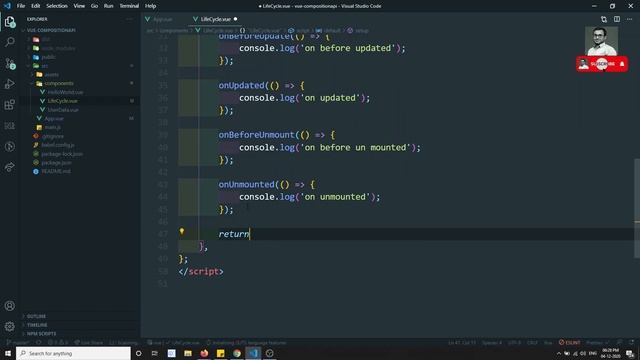Screen dimensions: 640x360
Task: Expand the TIMELINE section
Action: pyautogui.click(x=37, y=325)
